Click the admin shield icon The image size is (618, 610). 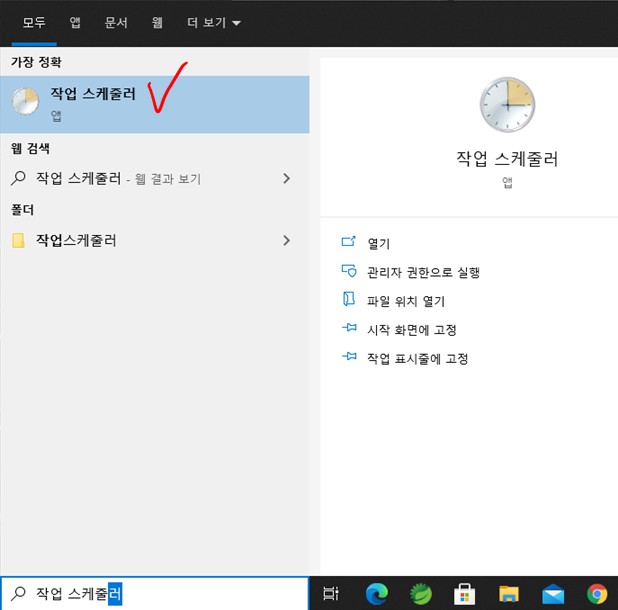[349, 271]
